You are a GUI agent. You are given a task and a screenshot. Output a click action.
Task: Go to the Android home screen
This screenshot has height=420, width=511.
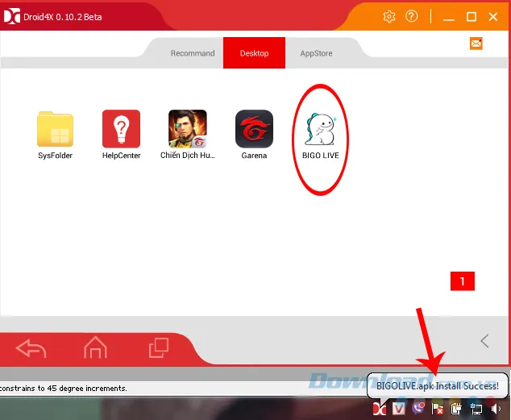click(x=95, y=347)
